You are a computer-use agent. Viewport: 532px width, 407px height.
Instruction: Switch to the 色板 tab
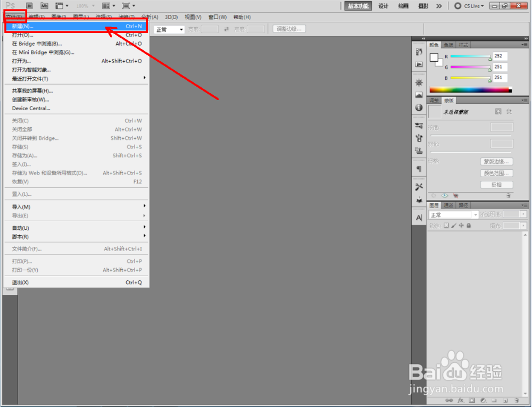[448, 45]
